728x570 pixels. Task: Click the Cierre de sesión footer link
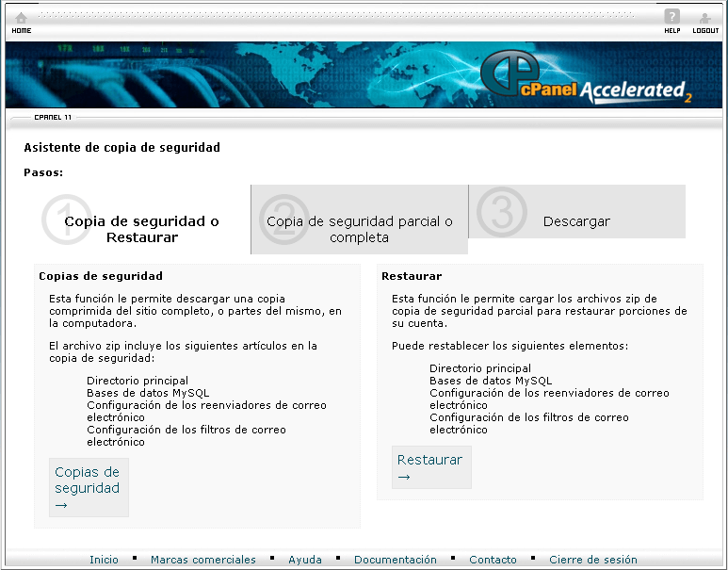pyautogui.click(x=593, y=560)
